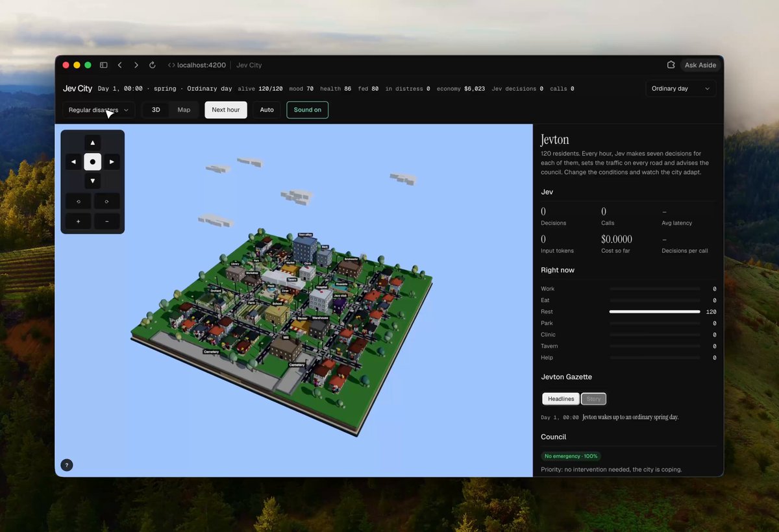Go forward using the browser forward arrow

coord(136,65)
